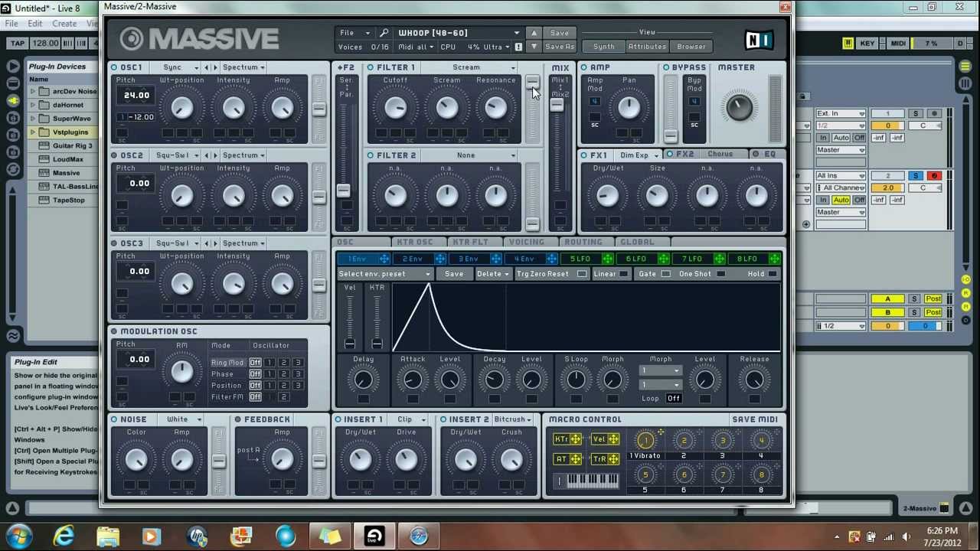Click the TrR macro drag handle
This screenshot has width=980, height=551.
pyautogui.click(x=614, y=459)
